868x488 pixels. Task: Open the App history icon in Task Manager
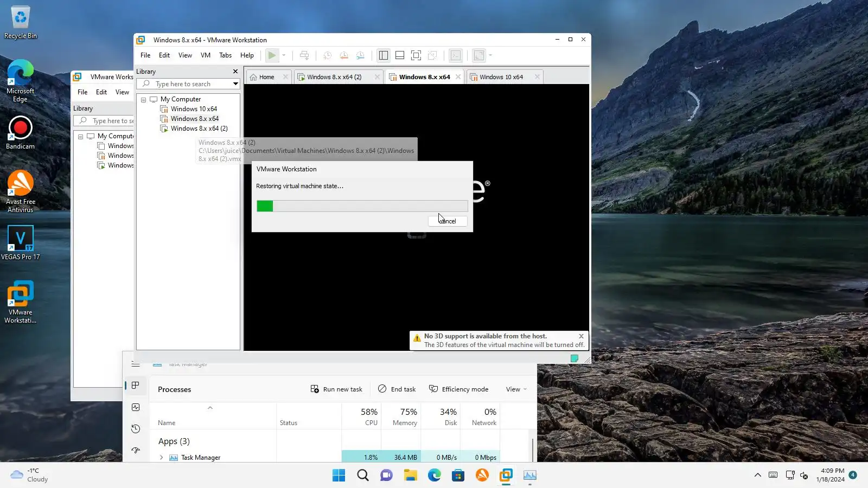pyautogui.click(x=136, y=429)
